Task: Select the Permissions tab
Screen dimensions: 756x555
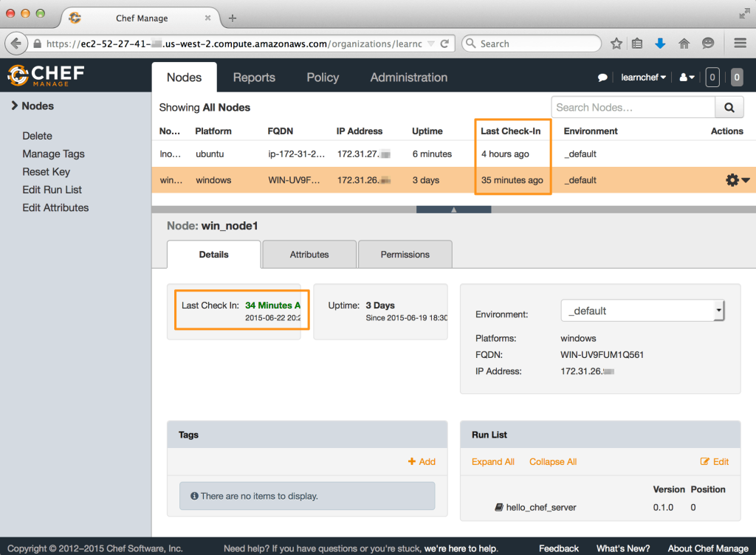Action: (x=405, y=255)
